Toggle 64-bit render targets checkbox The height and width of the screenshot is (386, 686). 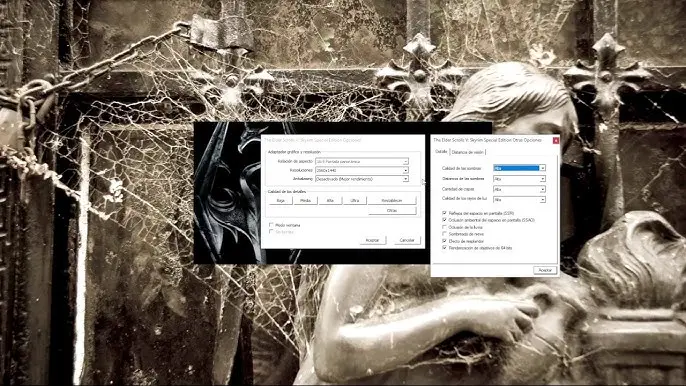pyautogui.click(x=444, y=248)
